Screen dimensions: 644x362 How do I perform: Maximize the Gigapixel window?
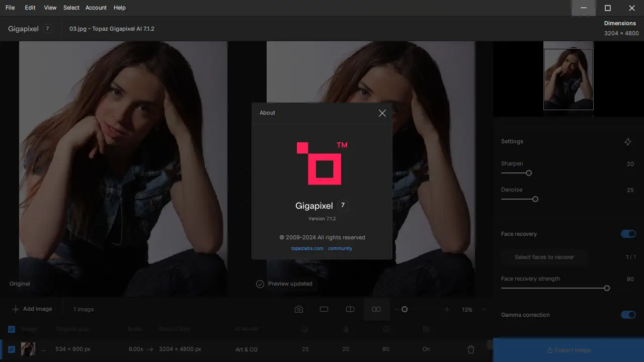tap(608, 8)
